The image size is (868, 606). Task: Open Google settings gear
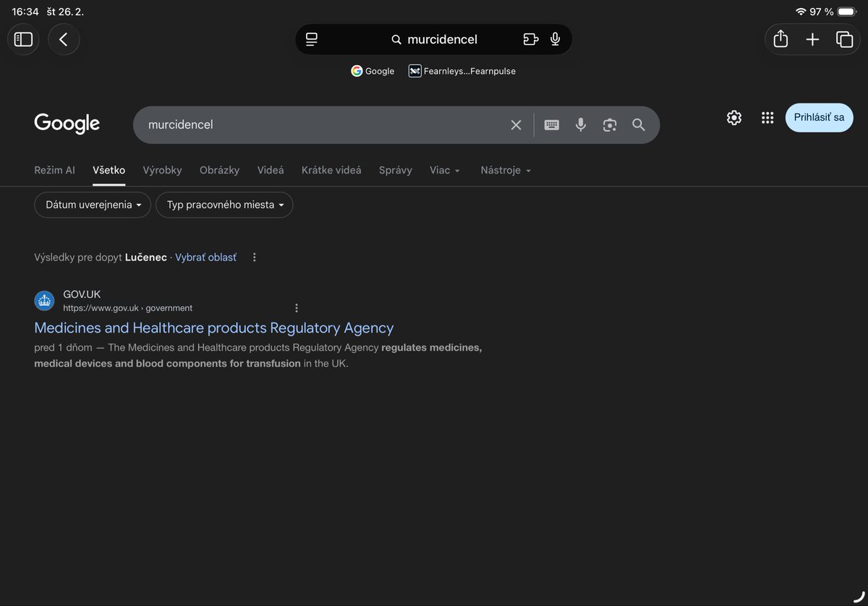[x=734, y=118]
